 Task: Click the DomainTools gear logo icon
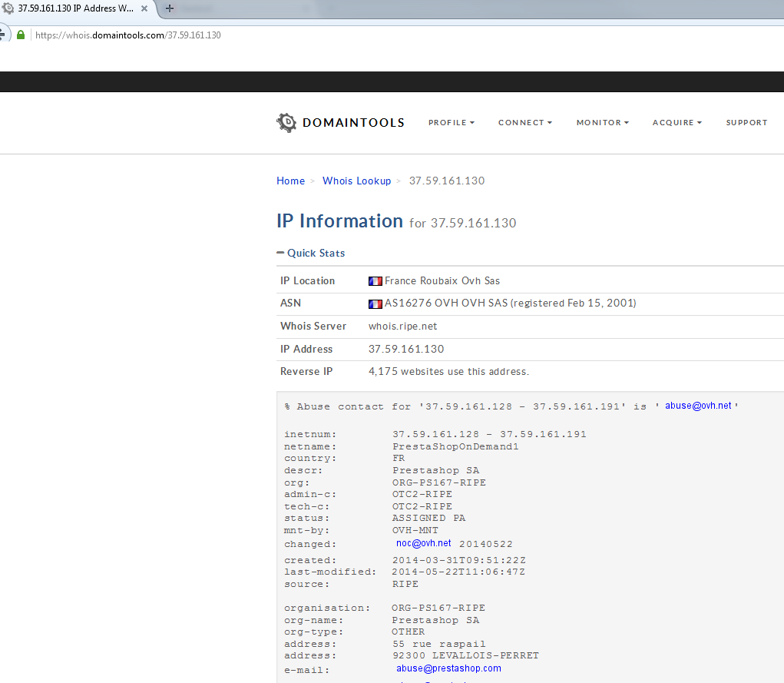click(286, 123)
